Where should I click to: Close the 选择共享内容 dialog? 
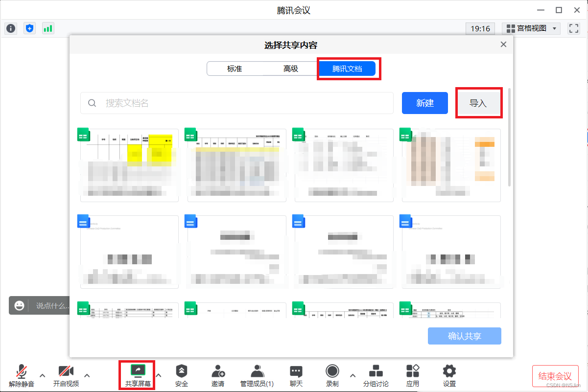(x=503, y=45)
